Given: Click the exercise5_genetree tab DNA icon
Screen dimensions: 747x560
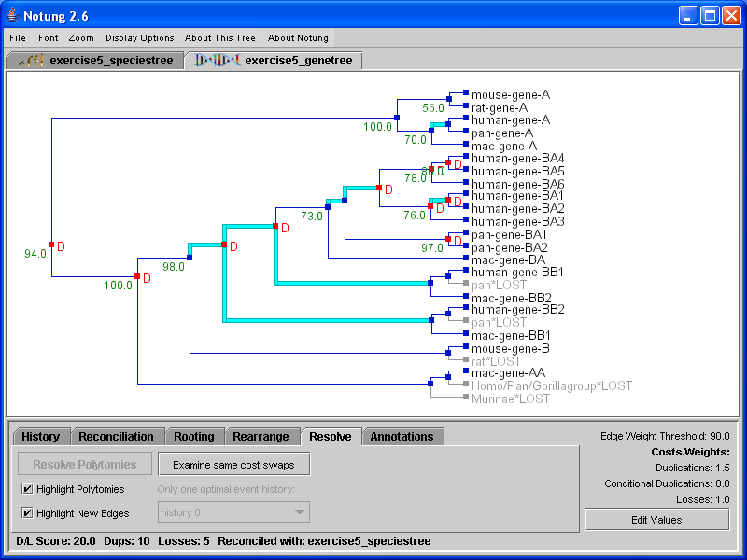Looking at the screenshot, I should tap(215, 61).
